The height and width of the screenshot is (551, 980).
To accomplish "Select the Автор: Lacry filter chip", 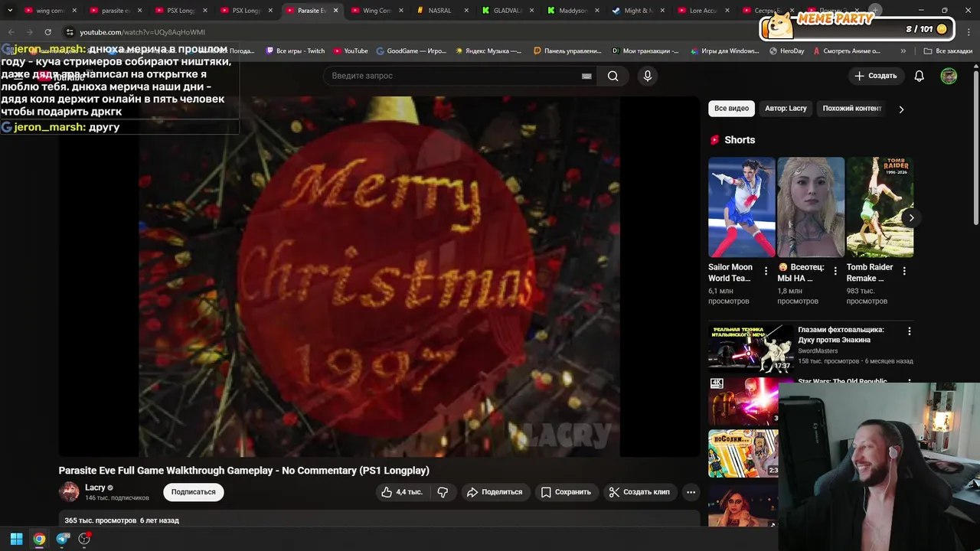I will 786,109.
